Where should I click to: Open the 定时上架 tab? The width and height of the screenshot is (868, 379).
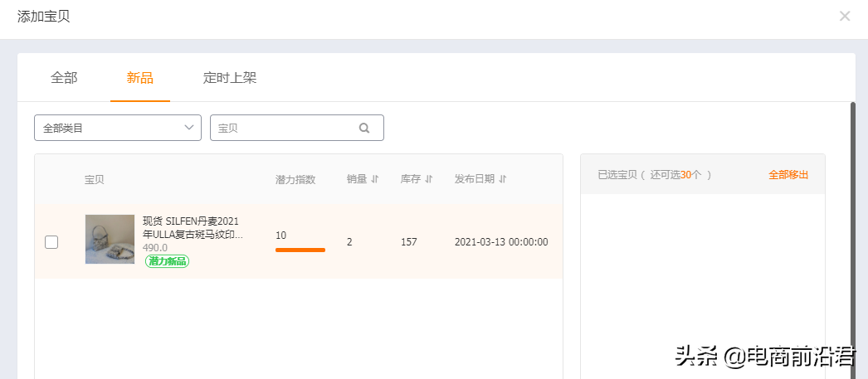click(230, 78)
